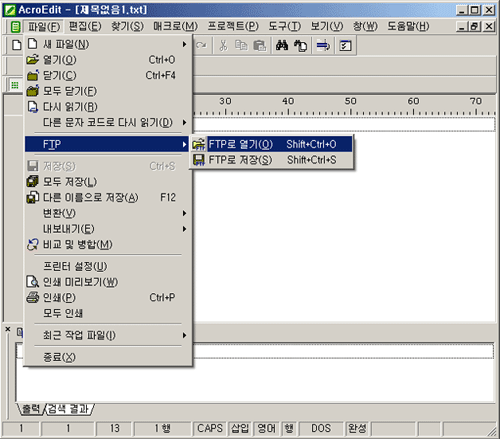
Task: Click the magnifier page icon beside 인쇄 미리보기
Action: pos(33,282)
